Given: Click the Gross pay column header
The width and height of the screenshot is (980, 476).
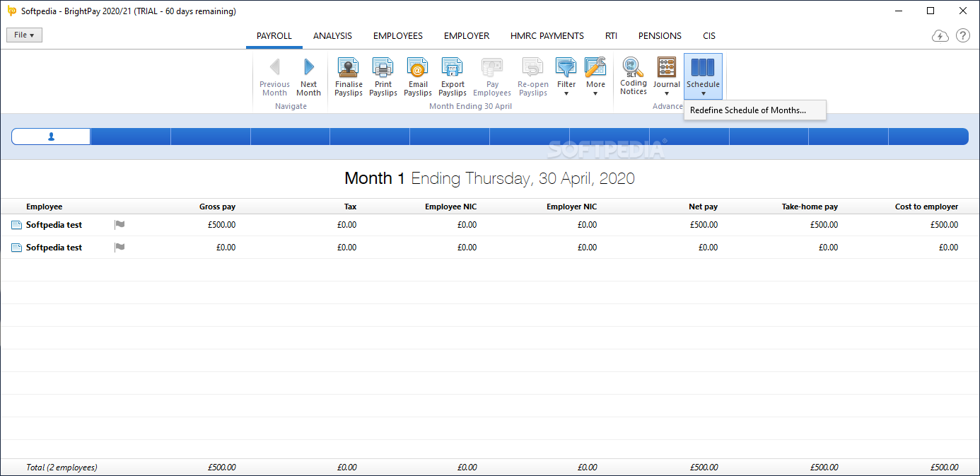Looking at the screenshot, I should 217,207.
